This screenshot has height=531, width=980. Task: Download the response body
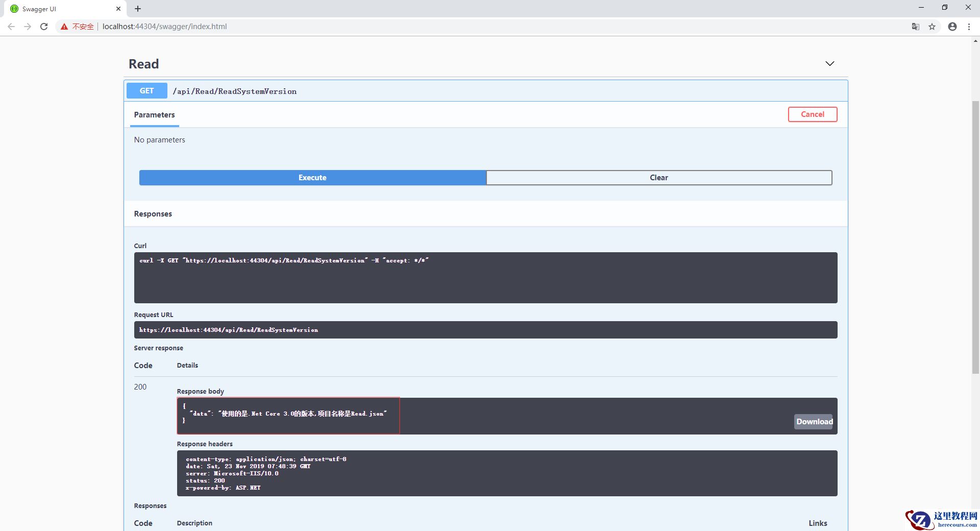(x=814, y=422)
